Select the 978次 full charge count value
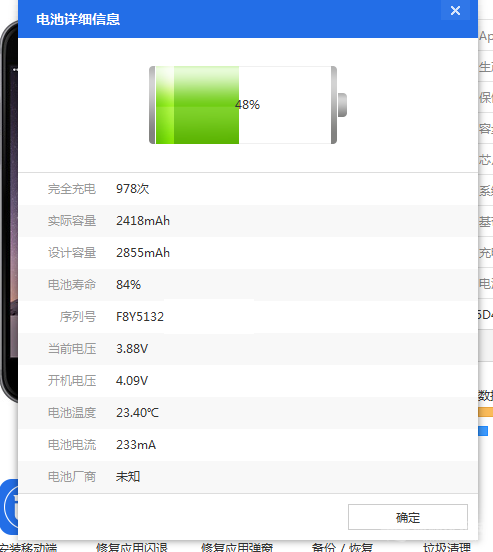493x552 pixels. [132, 189]
